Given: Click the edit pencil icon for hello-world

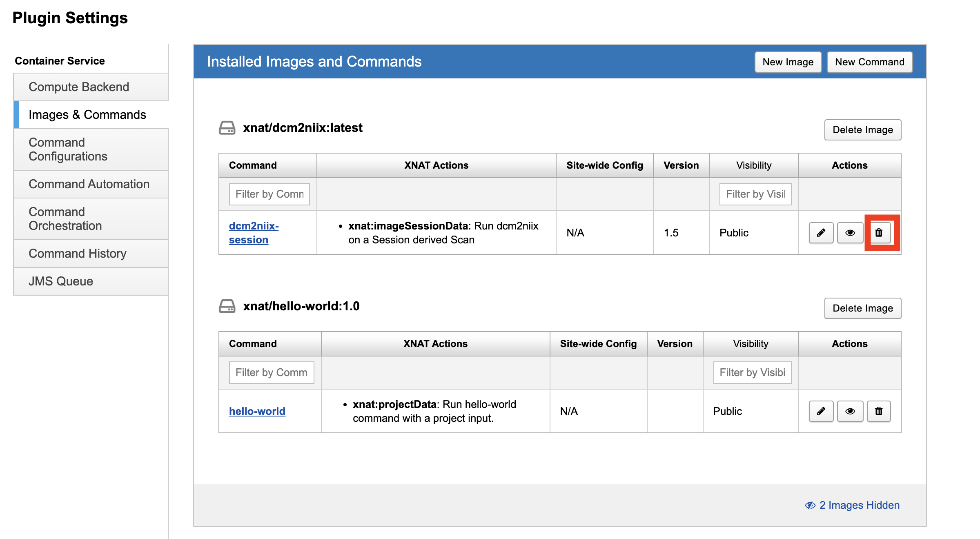Looking at the screenshot, I should point(821,411).
